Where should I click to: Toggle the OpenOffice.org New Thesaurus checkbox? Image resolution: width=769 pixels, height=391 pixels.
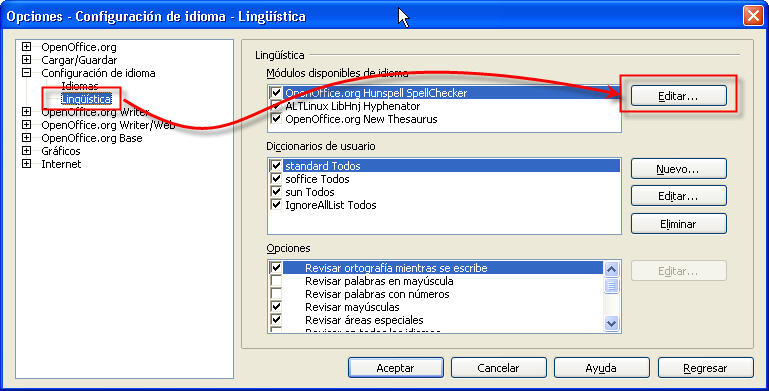tap(276, 119)
